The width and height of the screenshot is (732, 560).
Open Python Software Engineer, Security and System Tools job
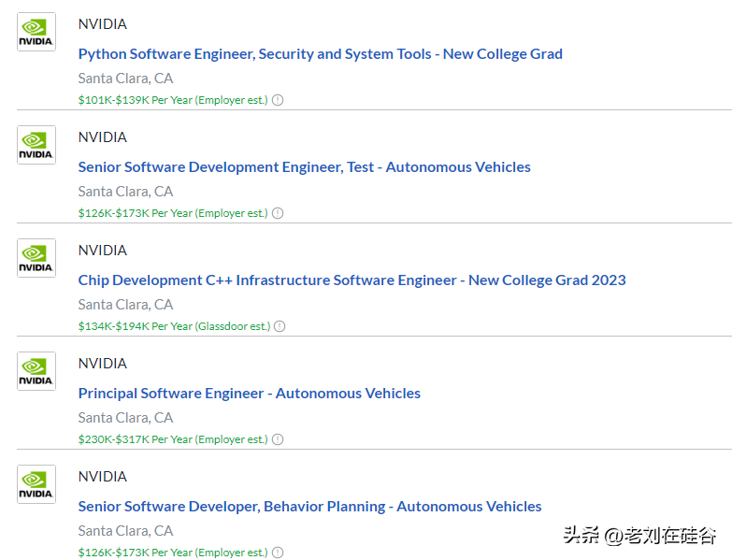(x=320, y=54)
